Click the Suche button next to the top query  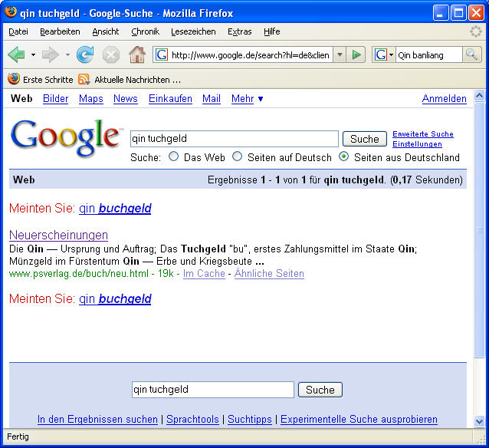(x=365, y=139)
